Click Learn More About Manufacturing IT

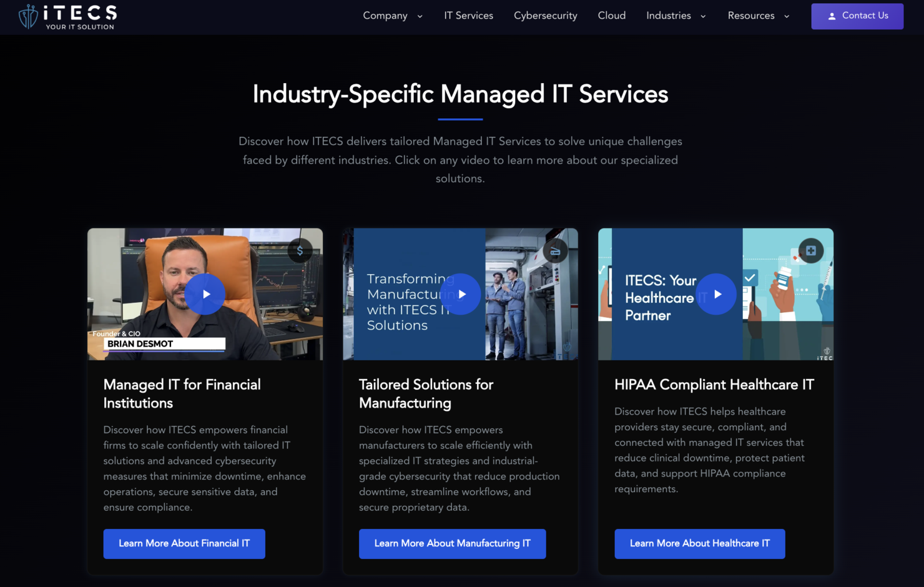[453, 544]
